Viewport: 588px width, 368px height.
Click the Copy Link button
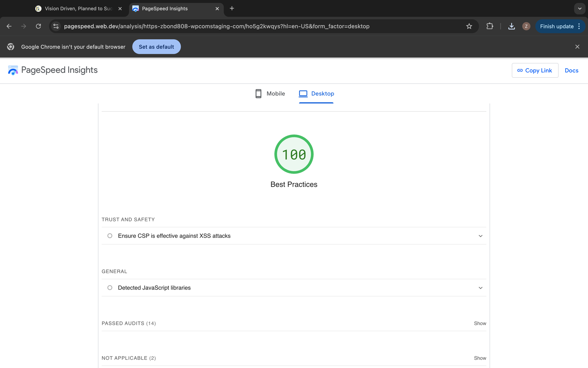[535, 70]
